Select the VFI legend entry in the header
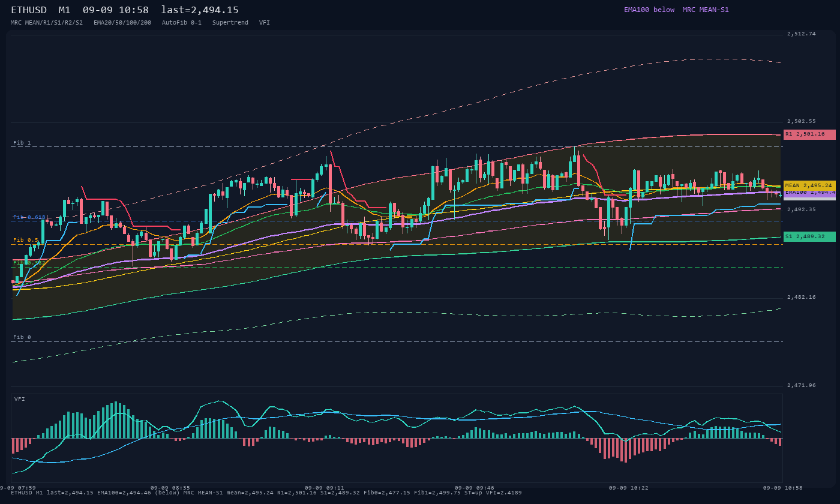840x504 pixels. [265, 23]
